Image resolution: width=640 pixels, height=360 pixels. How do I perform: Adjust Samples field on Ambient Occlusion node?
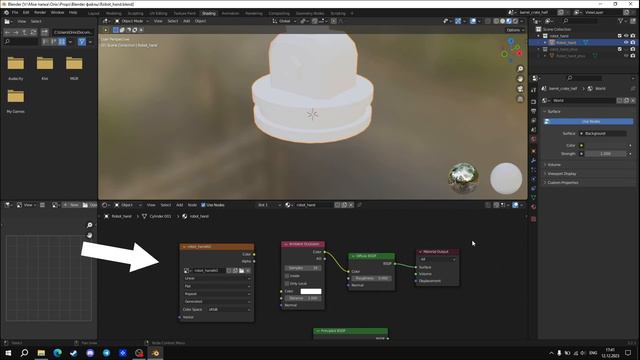click(x=302, y=268)
